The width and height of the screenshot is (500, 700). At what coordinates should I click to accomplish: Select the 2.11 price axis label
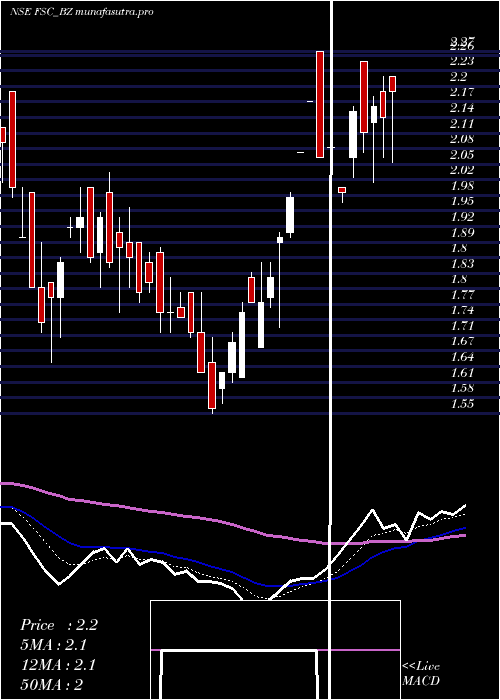(462, 124)
